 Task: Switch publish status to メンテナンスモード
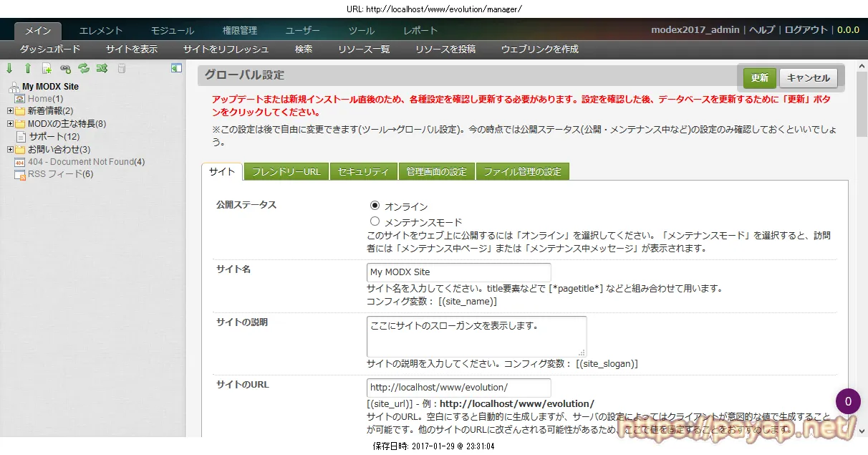point(375,221)
